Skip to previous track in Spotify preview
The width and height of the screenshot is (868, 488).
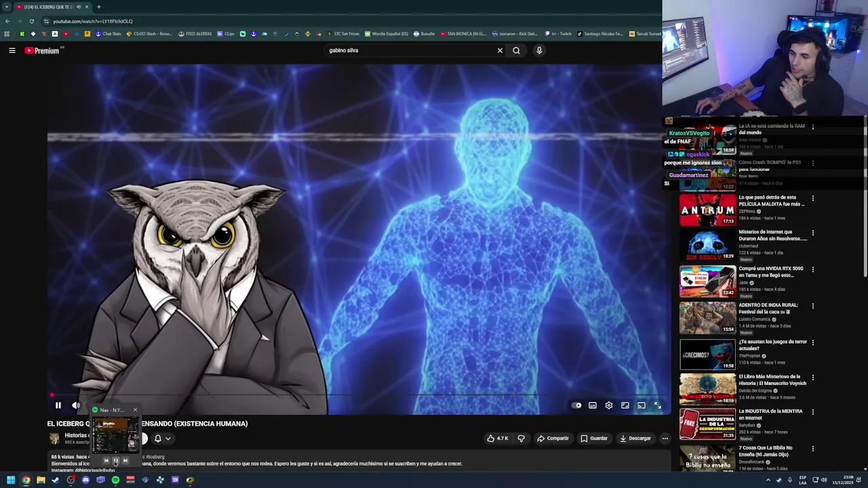pyautogui.click(x=106, y=461)
